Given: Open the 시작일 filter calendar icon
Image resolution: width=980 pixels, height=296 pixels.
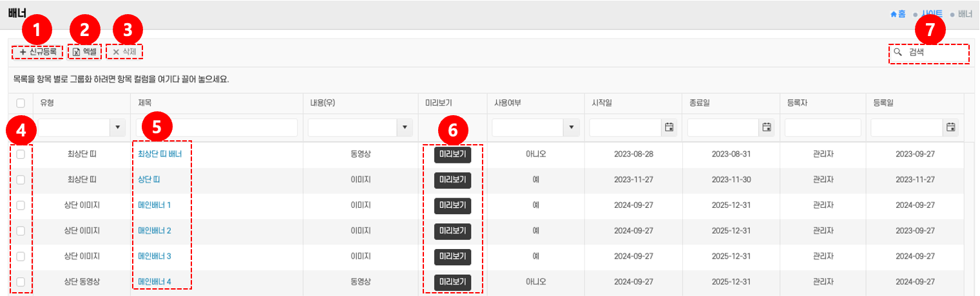Looking at the screenshot, I should click(x=669, y=127).
